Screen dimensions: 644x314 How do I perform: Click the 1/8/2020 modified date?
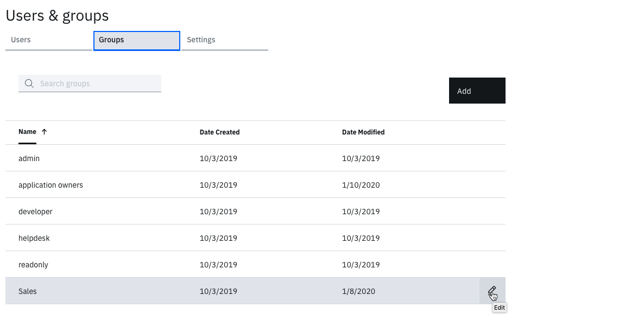358,291
